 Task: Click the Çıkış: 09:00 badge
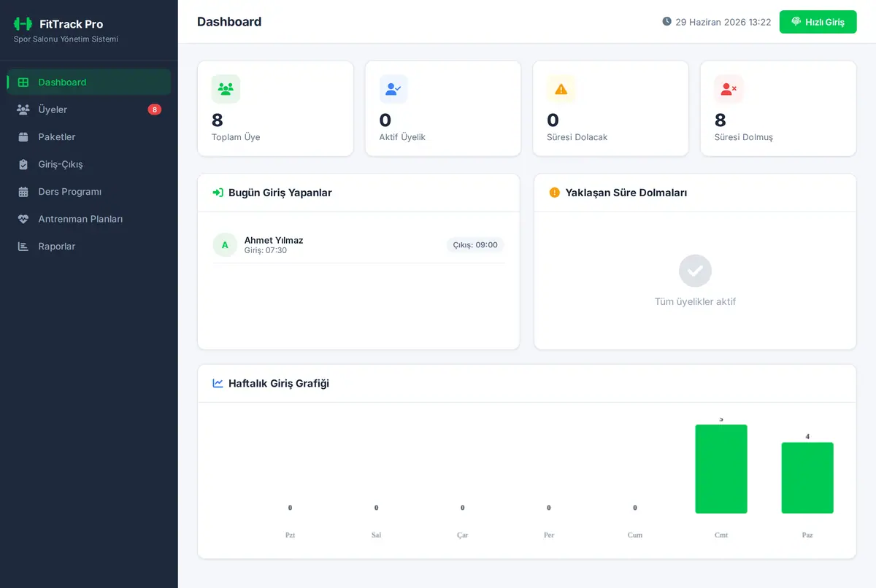tap(475, 245)
